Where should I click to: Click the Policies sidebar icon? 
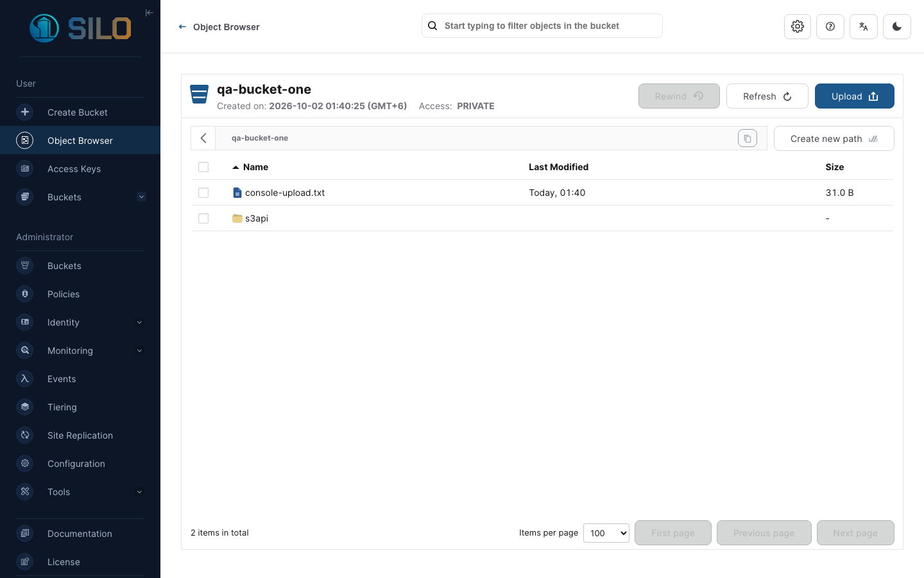[x=25, y=293]
